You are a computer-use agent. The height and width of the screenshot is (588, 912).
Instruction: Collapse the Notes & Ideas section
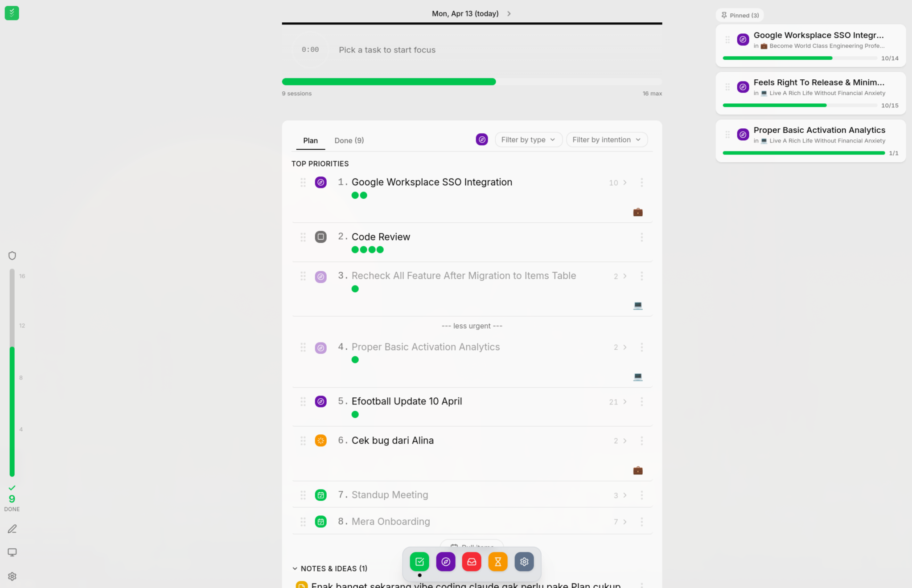pyautogui.click(x=295, y=568)
